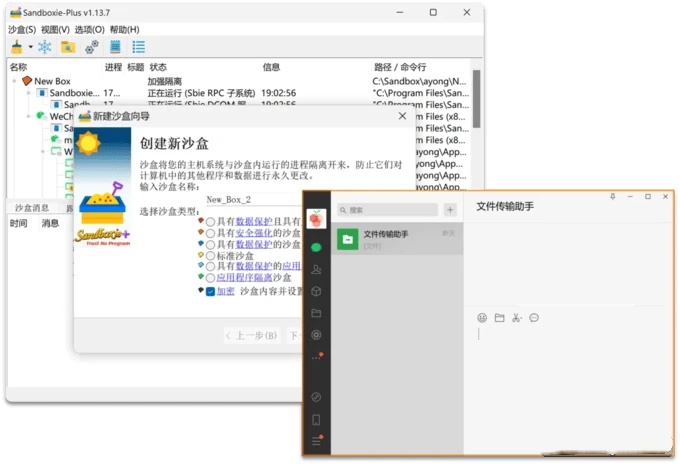Screen dimensions: 680x464
Task: Open global settings via the gears icon
Action: pyautogui.click(x=92, y=47)
